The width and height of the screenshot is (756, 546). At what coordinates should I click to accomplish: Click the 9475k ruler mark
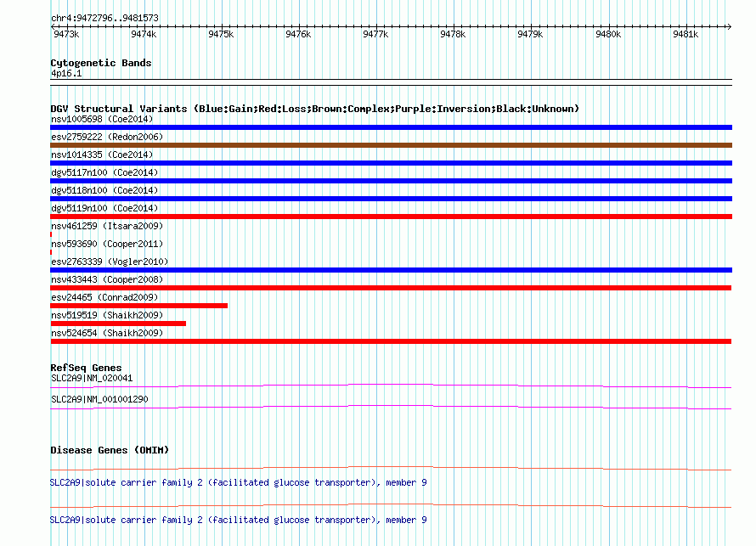pyautogui.click(x=221, y=34)
